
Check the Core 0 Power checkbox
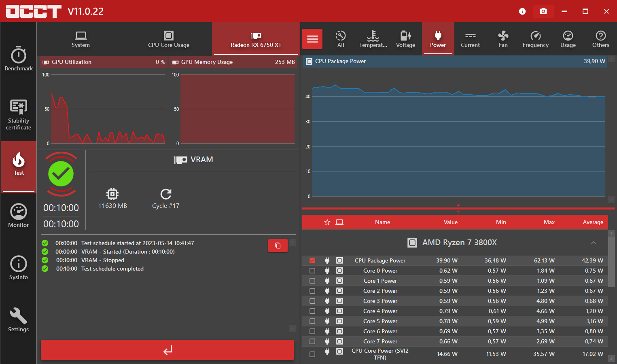(312, 271)
